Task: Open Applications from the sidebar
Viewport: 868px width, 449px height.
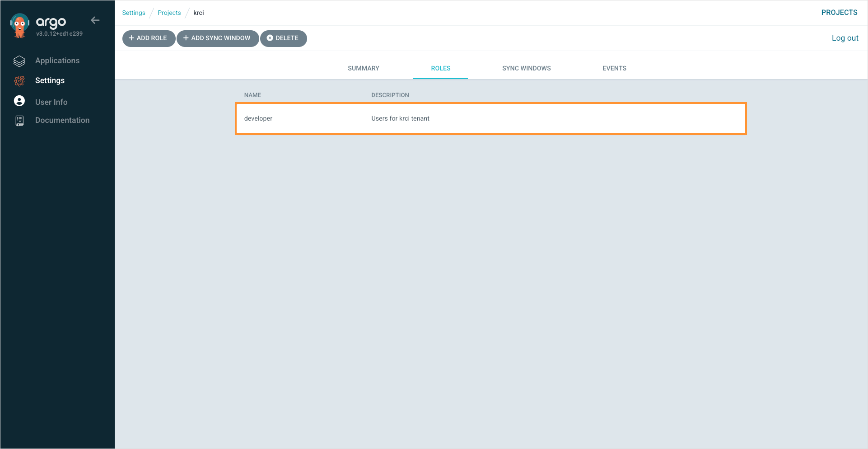Action: coord(57,61)
